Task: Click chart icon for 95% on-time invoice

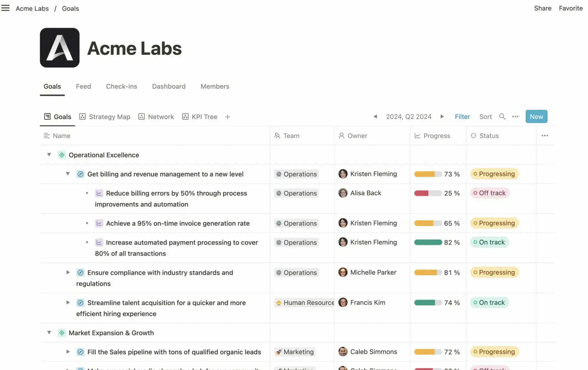Action: click(99, 223)
